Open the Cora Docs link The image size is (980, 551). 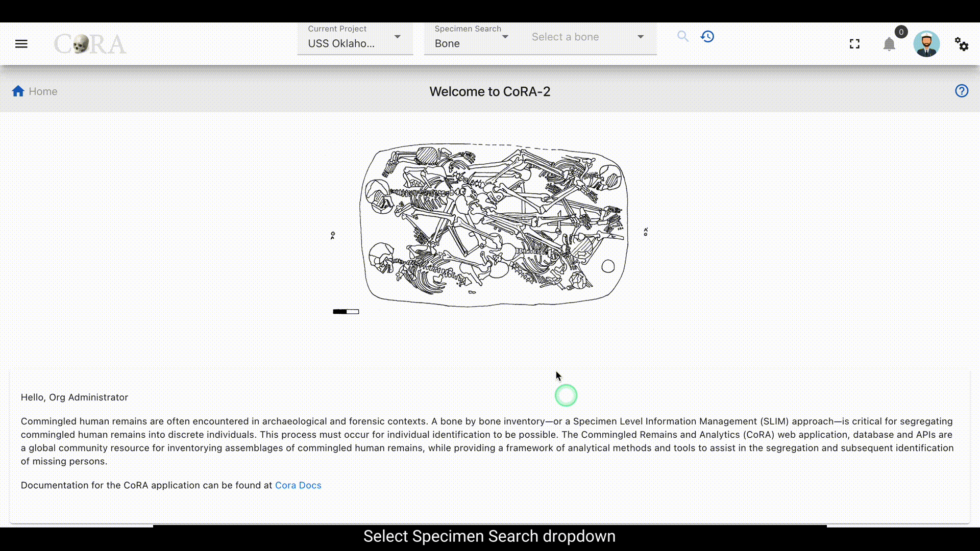point(298,485)
